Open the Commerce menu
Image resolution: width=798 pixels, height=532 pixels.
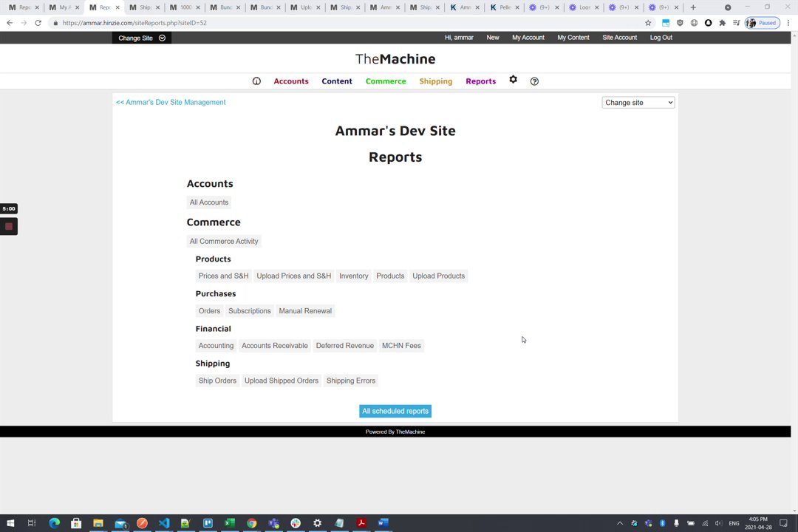(386, 81)
